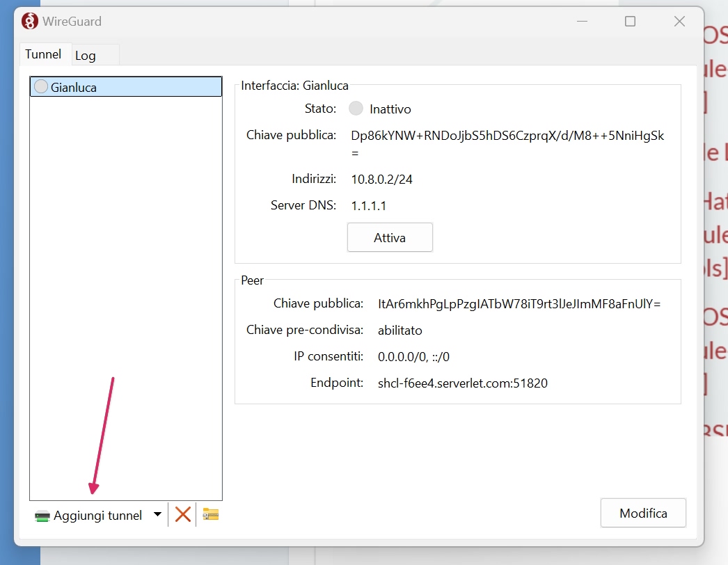This screenshot has height=565, width=728.
Task: Click the WireGuard logo in title bar
Action: 29,22
